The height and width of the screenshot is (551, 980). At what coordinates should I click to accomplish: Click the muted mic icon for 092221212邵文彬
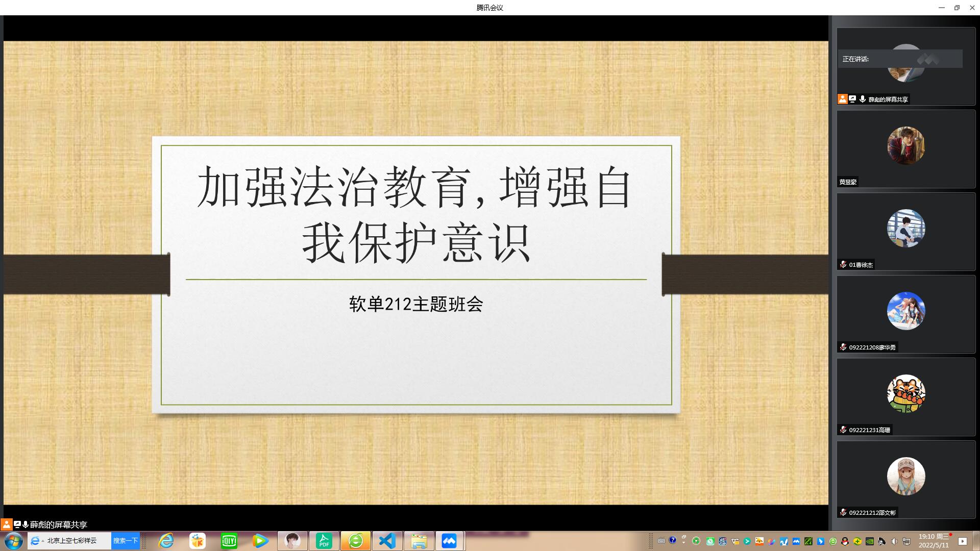pyautogui.click(x=843, y=512)
